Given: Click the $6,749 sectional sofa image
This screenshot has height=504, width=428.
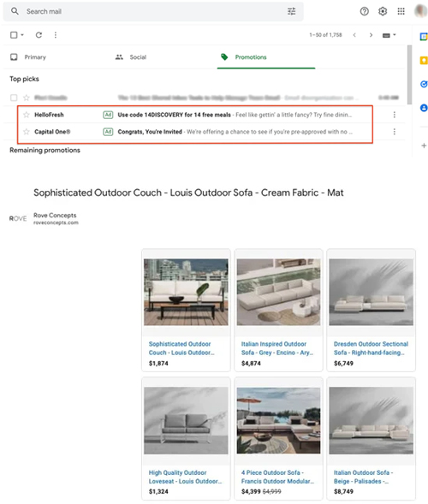Looking at the screenshot, I should coord(372,292).
